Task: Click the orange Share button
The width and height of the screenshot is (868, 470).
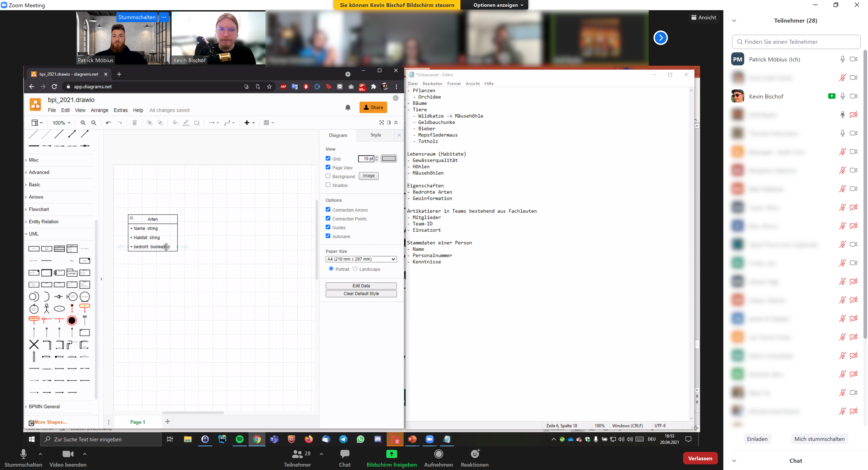Action: pyautogui.click(x=373, y=108)
